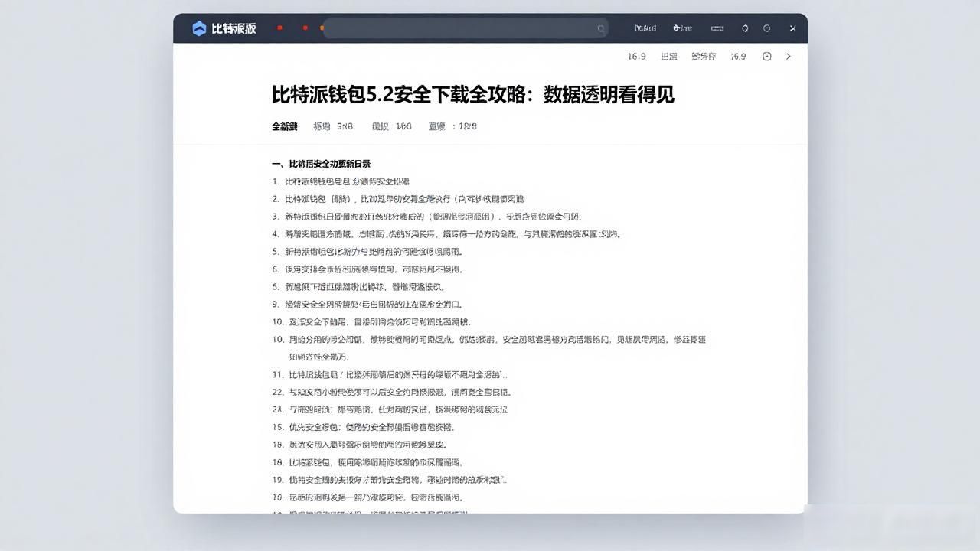Image resolution: width=980 pixels, height=551 pixels.
Task: Click list row numbered 9
Action: pyautogui.click(x=367, y=305)
